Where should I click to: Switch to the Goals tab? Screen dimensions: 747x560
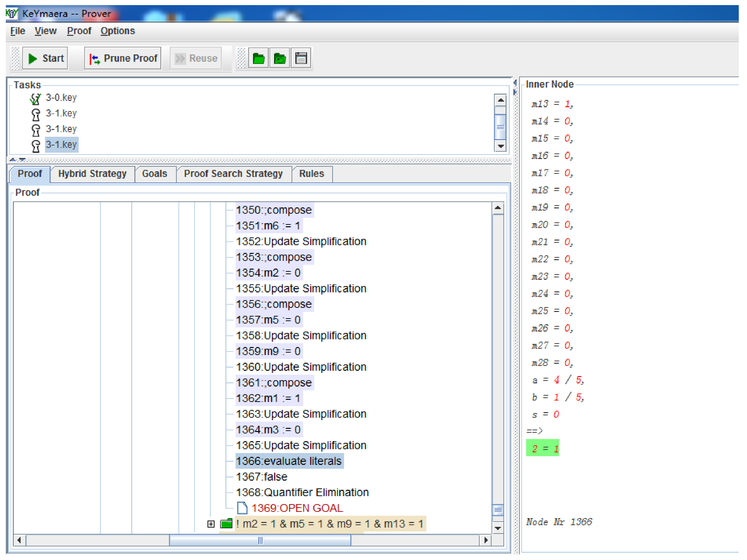(x=154, y=174)
